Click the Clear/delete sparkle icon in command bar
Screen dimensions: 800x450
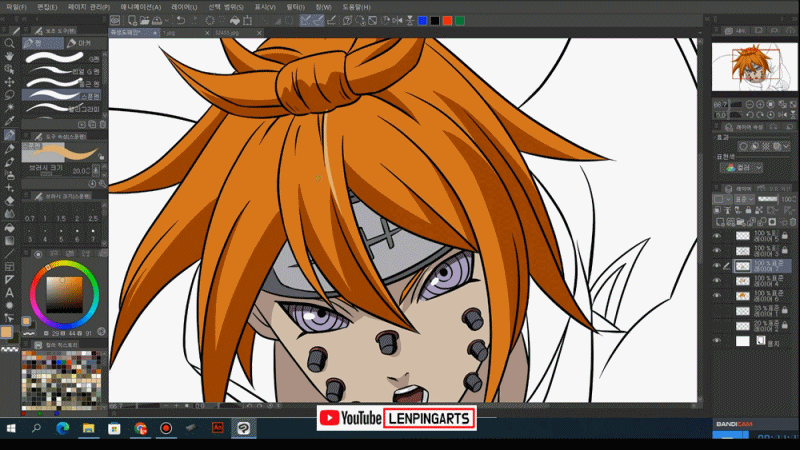(210, 20)
